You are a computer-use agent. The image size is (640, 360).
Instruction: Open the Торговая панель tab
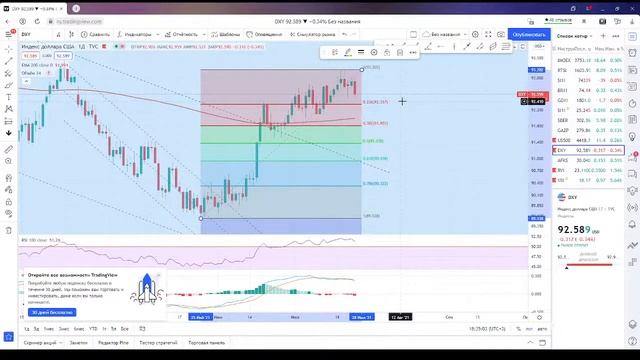[207, 343]
